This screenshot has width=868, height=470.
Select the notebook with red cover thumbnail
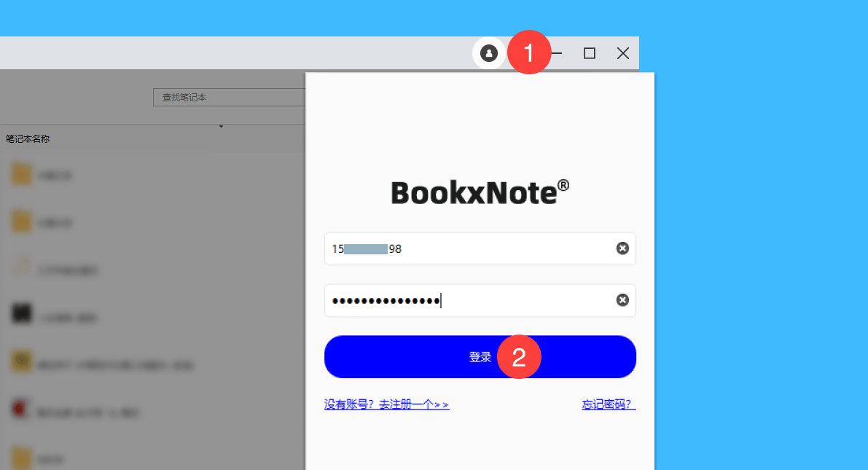coord(22,410)
